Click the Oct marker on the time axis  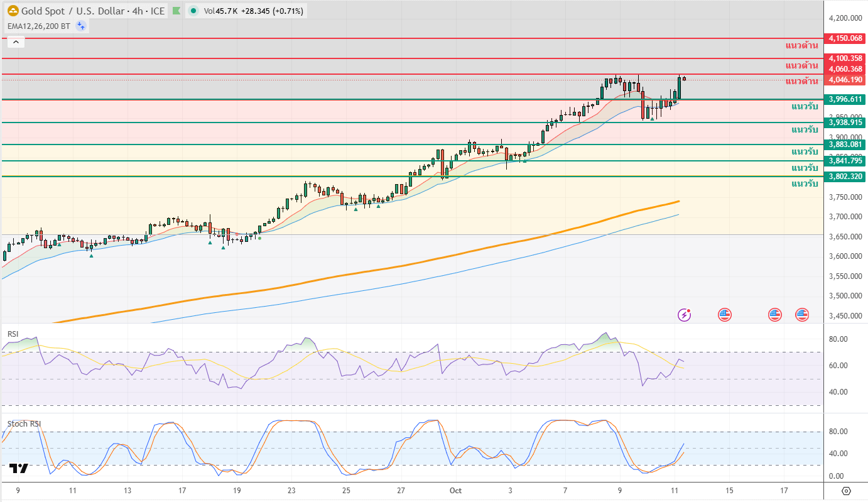tap(455, 490)
